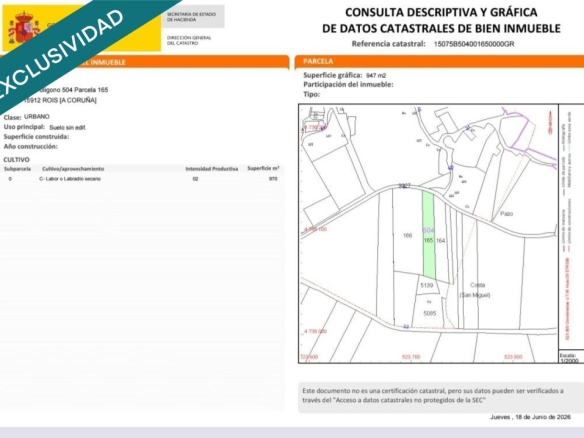Click the 'Superficie construida:' label
Viewport: 584px width, 438px height.
(x=36, y=137)
